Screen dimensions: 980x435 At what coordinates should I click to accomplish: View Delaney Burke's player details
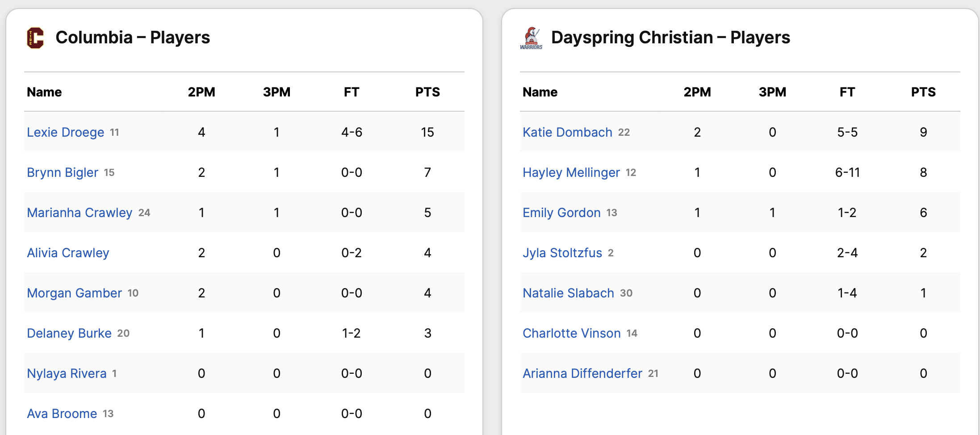[x=69, y=333]
